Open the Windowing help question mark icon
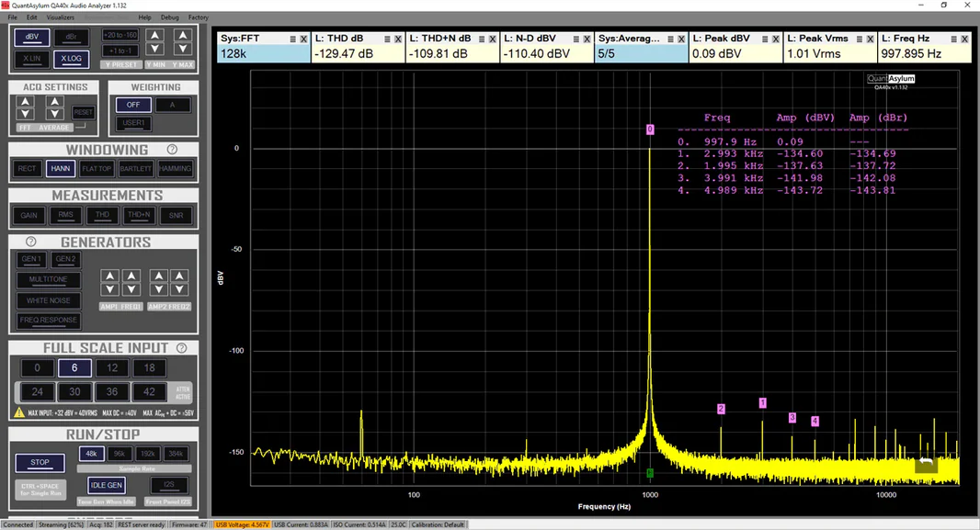 (x=172, y=150)
